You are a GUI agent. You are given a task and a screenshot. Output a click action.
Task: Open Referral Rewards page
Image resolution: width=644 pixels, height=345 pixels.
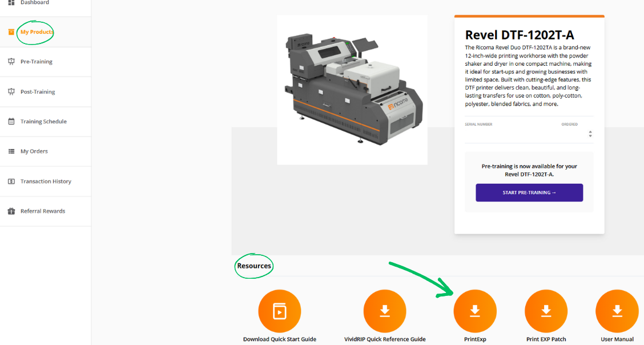tap(45, 211)
